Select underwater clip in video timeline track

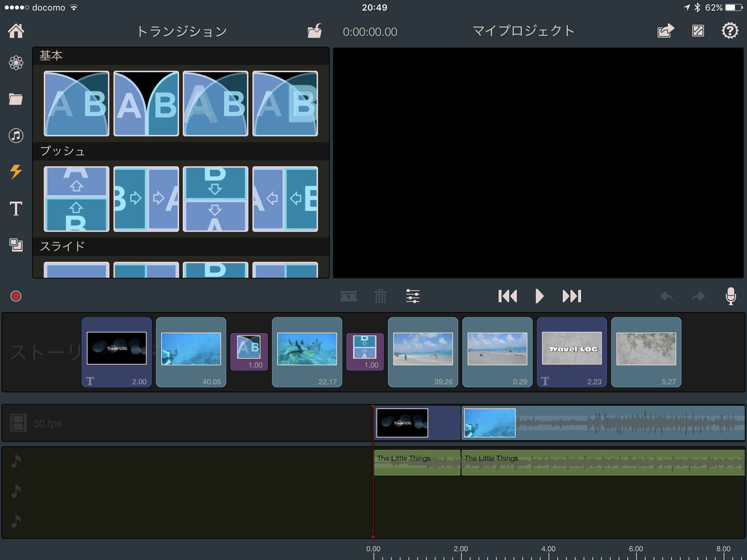tap(603, 423)
